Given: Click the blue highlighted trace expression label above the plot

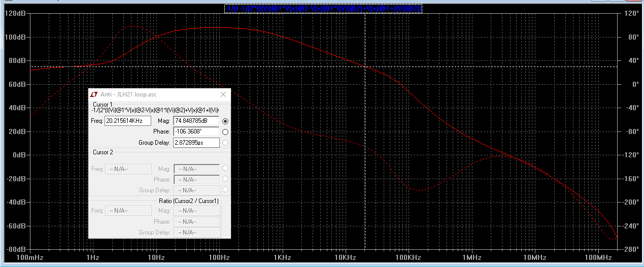Looking at the screenshot, I should click(323, 8).
